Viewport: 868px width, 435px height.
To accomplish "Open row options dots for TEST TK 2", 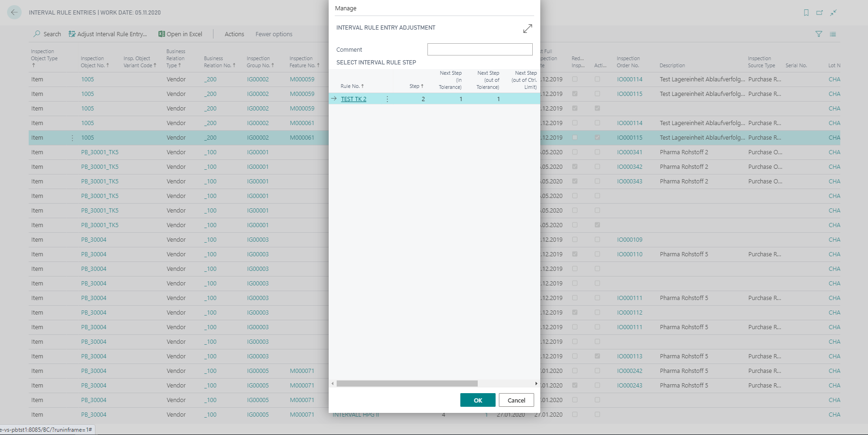I will point(387,99).
